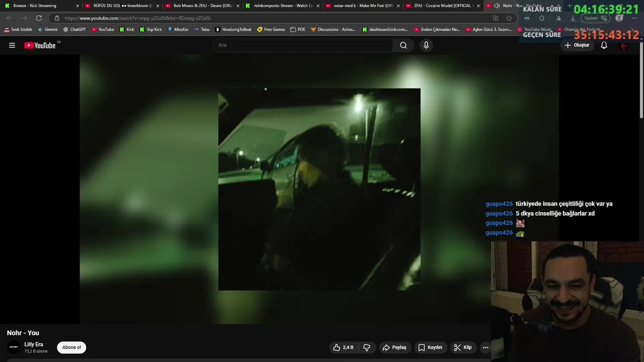Click the browser Update button
The image size is (644, 362).
pos(596,18)
